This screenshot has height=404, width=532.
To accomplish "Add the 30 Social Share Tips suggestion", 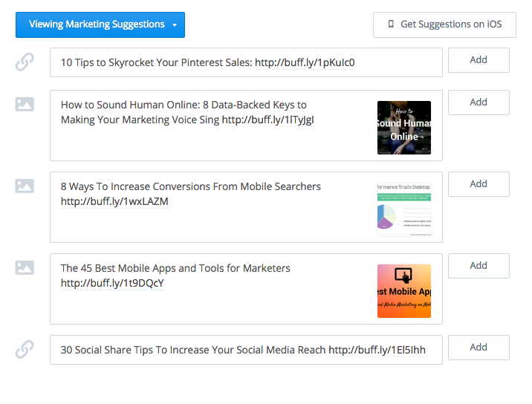I will tap(479, 348).
